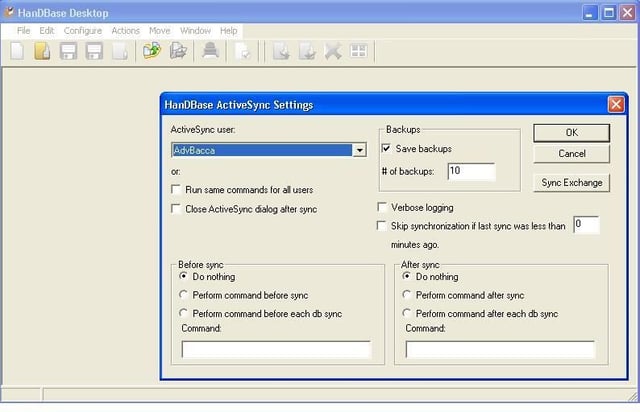Select Do nothing under After sync

click(407, 276)
